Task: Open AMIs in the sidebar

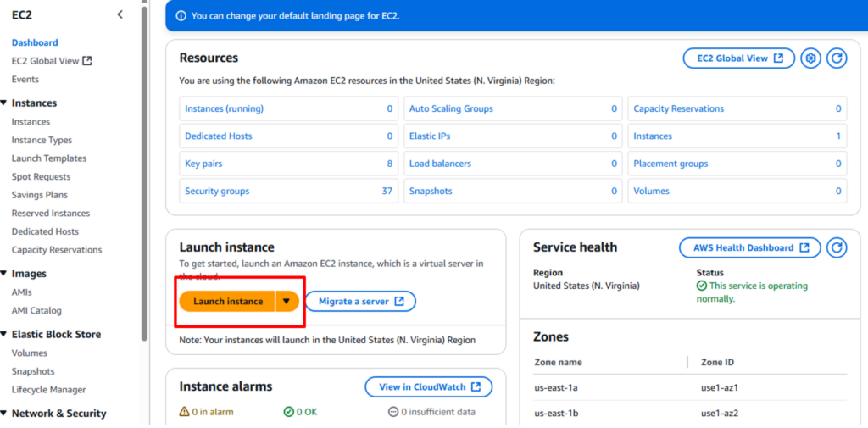Action: 21,292
